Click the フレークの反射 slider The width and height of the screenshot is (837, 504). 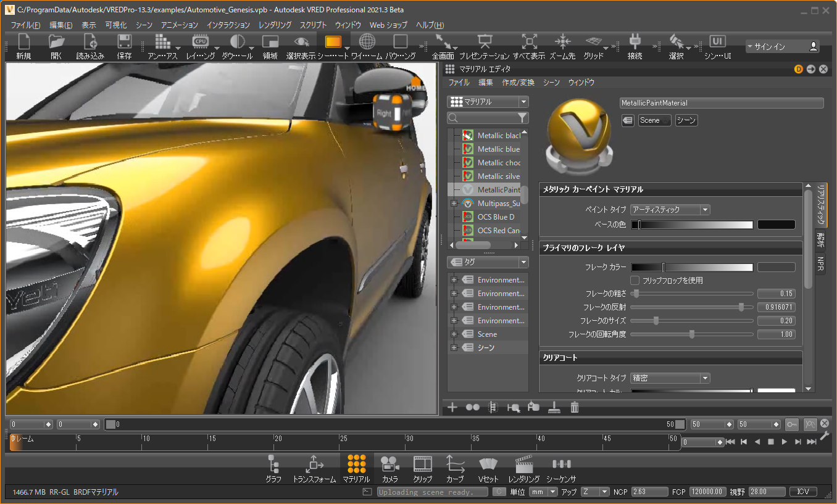click(x=692, y=307)
